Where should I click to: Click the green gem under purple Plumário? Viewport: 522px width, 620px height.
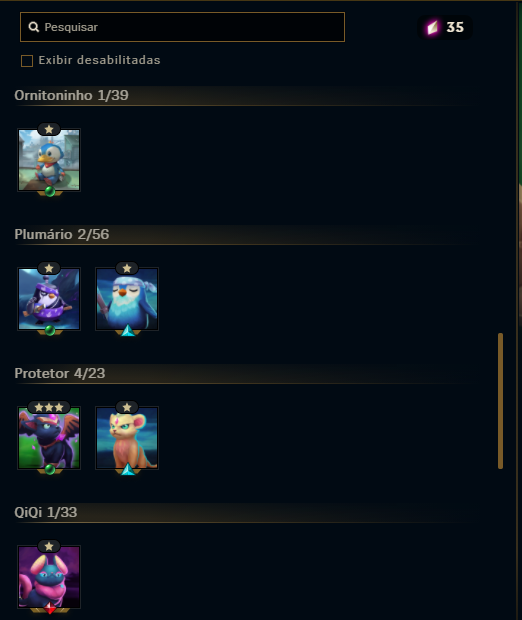click(50, 331)
